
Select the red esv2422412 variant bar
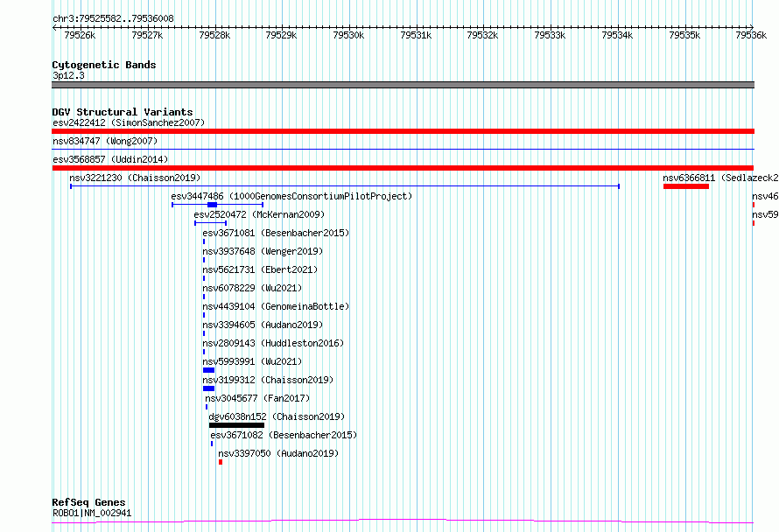tap(403, 131)
